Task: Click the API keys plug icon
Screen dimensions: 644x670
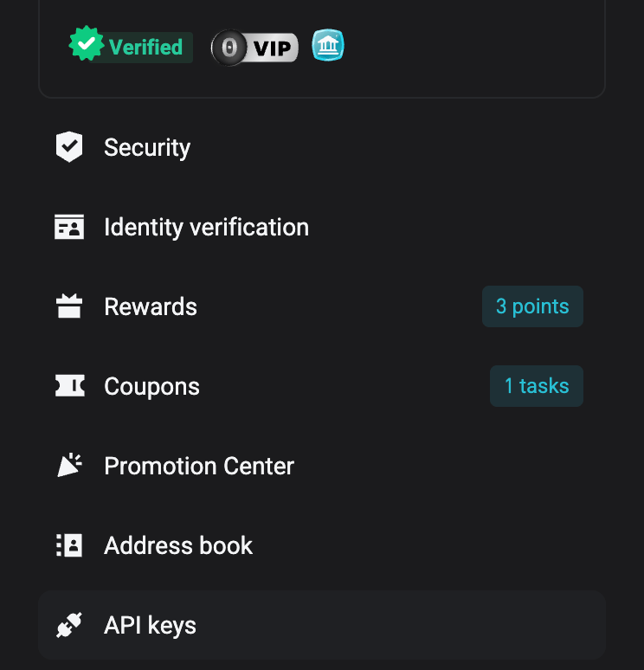Action: (x=69, y=625)
